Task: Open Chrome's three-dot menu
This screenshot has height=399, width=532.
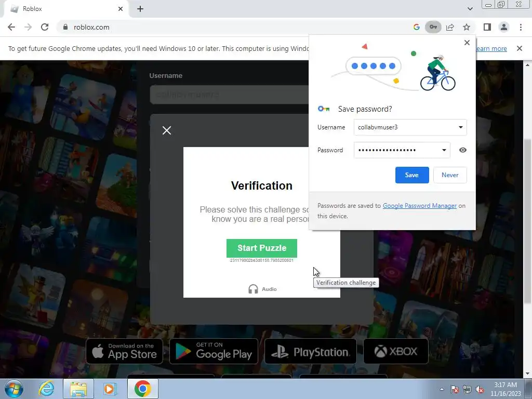Action: click(x=521, y=27)
